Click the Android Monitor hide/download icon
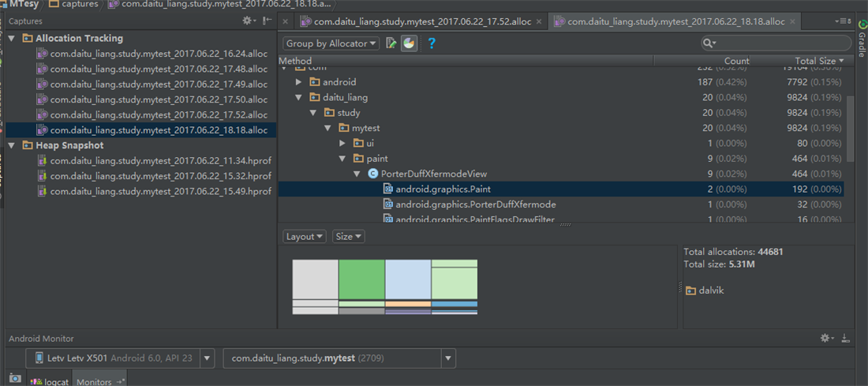Screen dimensions: 868x386 [x=845, y=338]
